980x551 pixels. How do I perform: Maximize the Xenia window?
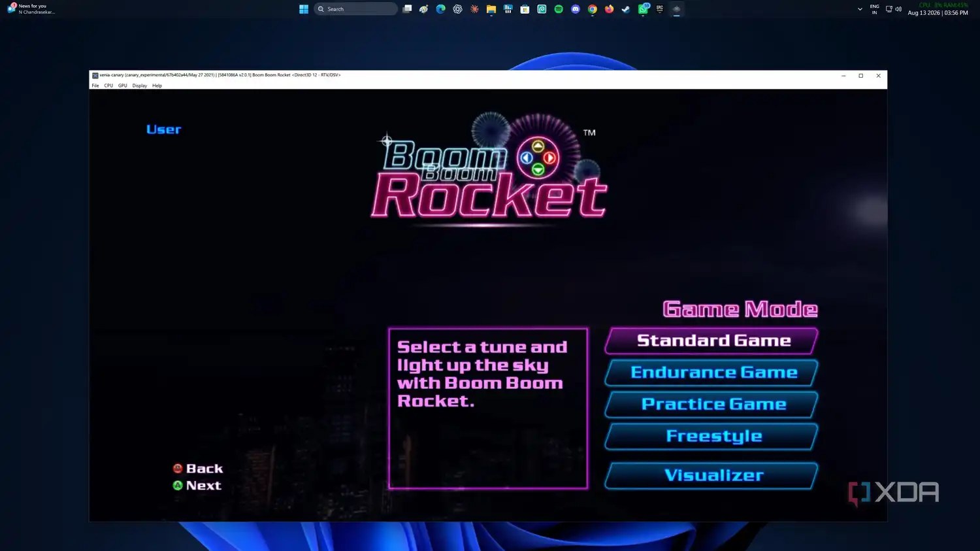pyautogui.click(x=861, y=76)
